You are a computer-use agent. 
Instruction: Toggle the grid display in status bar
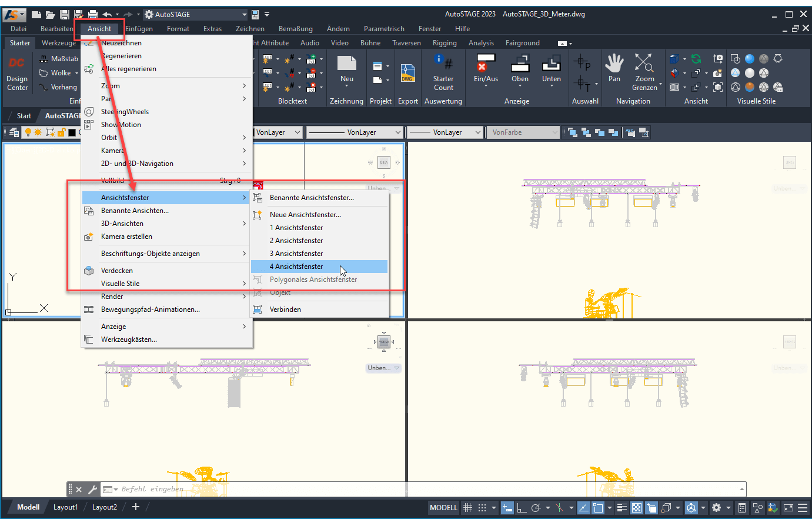coord(468,507)
